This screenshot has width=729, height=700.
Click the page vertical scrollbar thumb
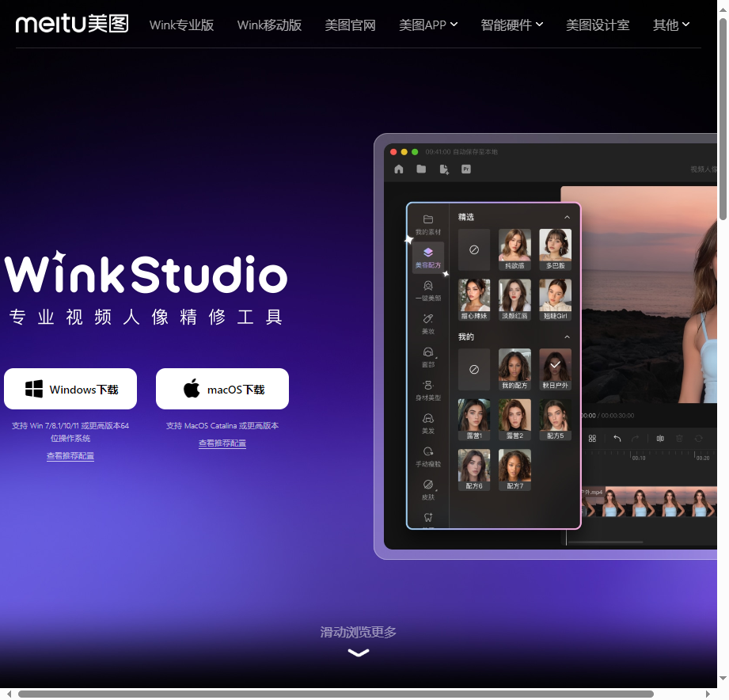(x=723, y=119)
